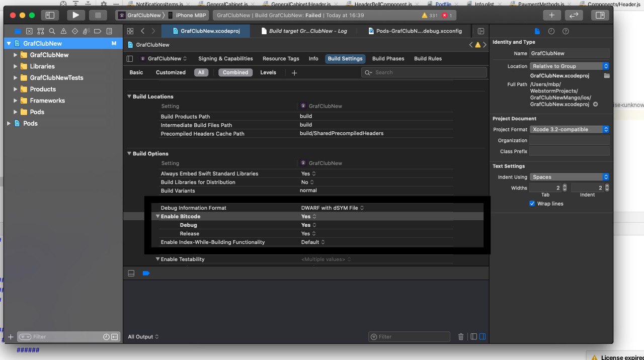Image resolution: width=644 pixels, height=360 pixels.
Task: Add build setting with plus button
Action: tap(294, 73)
